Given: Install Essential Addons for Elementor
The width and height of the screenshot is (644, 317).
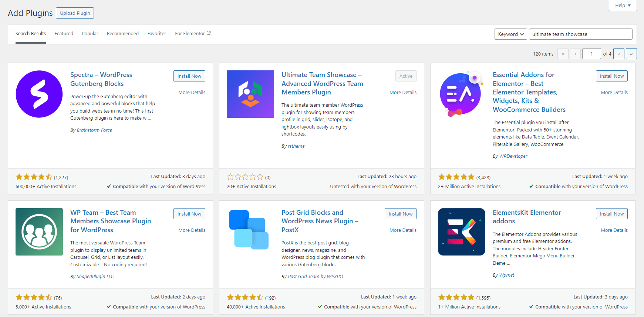Looking at the screenshot, I should pyautogui.click(x=612, y=76).
